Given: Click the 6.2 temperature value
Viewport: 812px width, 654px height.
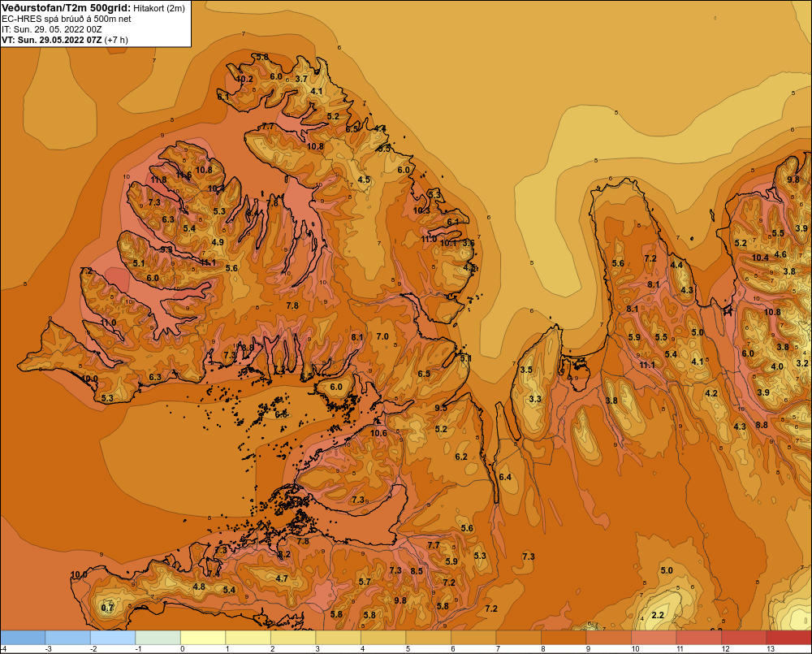Looking at the screenshot, I should tap(461, 457).
